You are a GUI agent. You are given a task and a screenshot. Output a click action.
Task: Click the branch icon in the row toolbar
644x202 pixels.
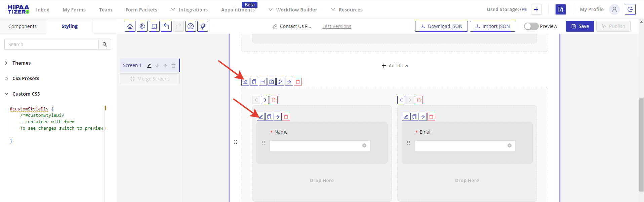click(280, 82)
